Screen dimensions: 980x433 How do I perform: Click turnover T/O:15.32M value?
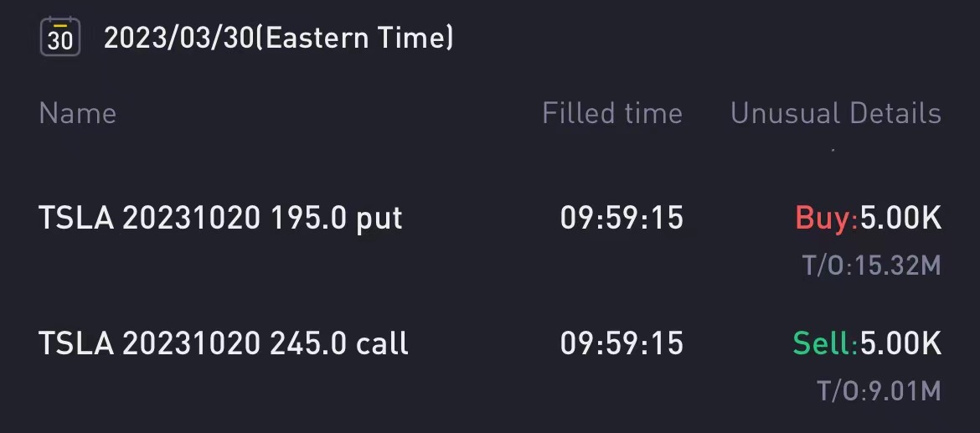[x=872, y=265]
